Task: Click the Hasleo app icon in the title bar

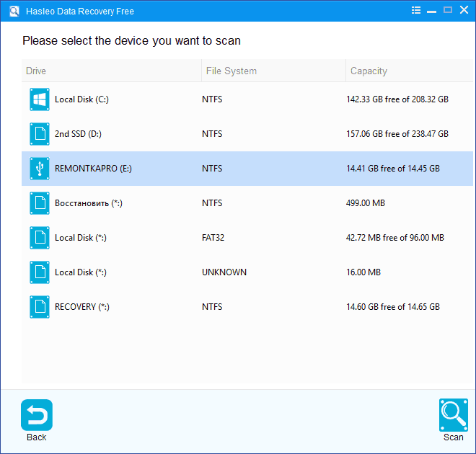Action: (14, 12)
